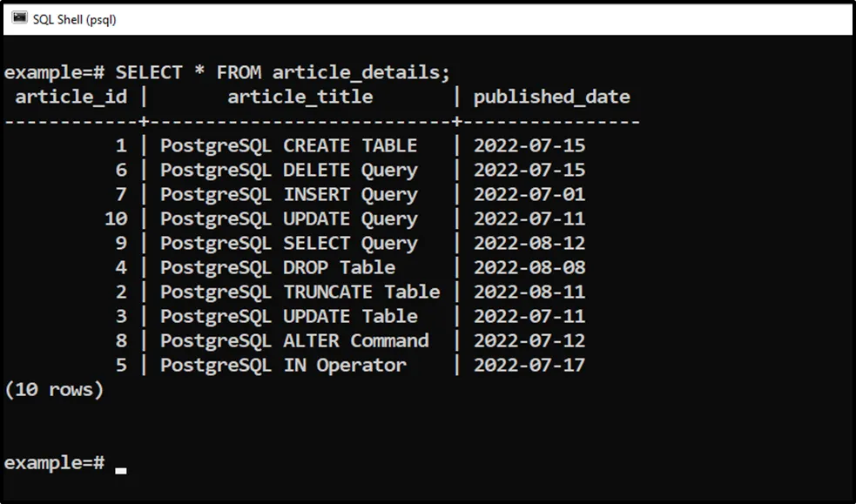Select the "PostgreSQL DELETE Query" title cell
Screen dimensions: 856x504
288,170
